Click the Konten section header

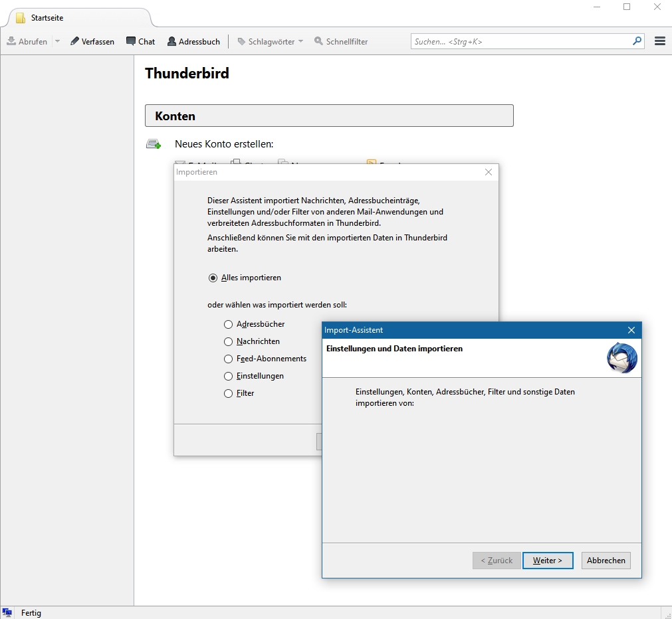[329, 116]
